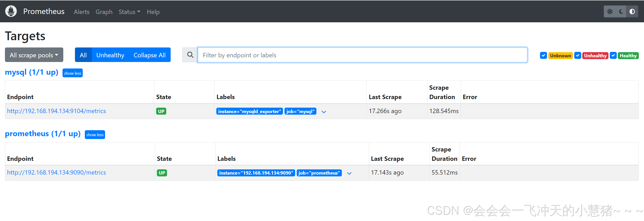Viewport: 644px width, 221px height.
Task: Open the 192.168.194.134:9104/metrics endpoint link
Action: point(57,111)
